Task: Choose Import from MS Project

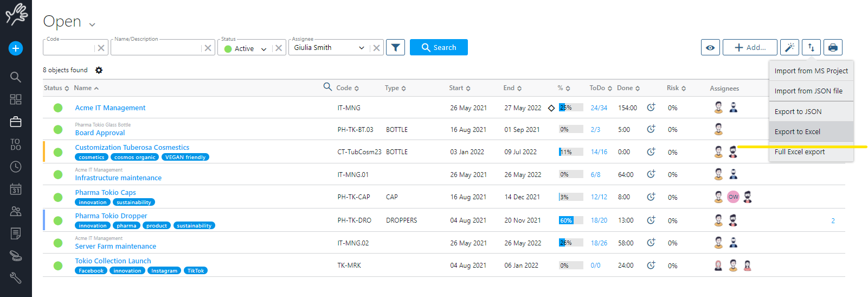Action: coord(811,71)
